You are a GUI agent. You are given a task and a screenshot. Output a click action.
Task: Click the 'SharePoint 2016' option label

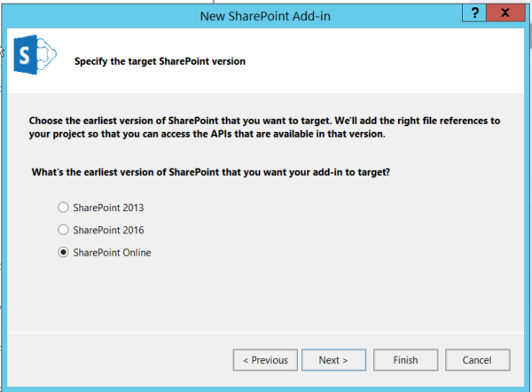tap(108, 230)
